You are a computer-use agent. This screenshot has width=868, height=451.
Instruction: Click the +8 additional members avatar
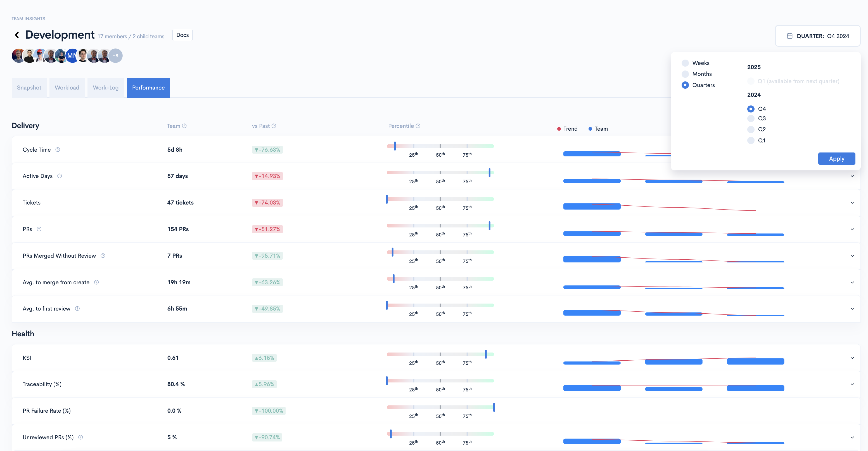tap(116, 56)
